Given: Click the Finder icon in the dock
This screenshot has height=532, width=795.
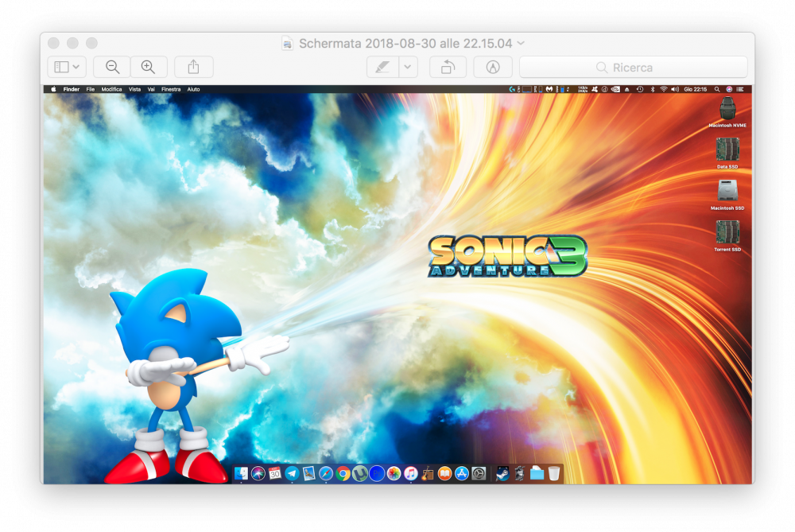Looking at the screenshot, I should coord(241,474).
